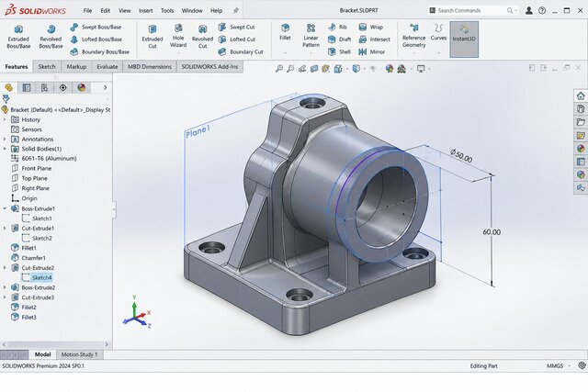Expand the Cut-Extrude3 feature

click(5, 297)
